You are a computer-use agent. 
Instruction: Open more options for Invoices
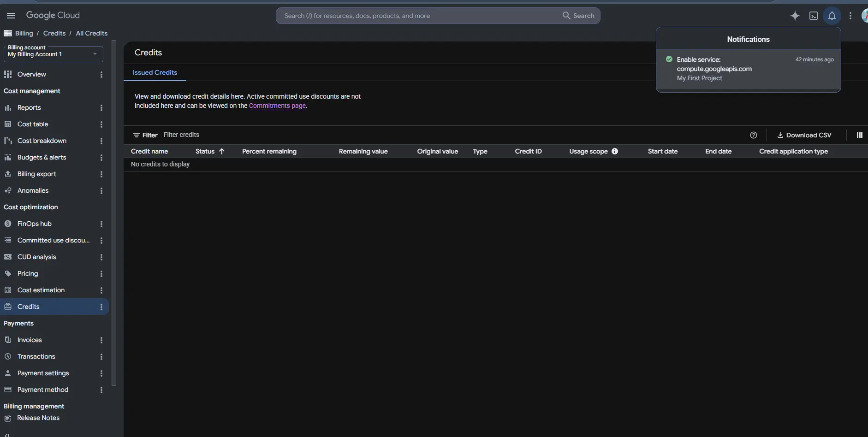click(101, 340)
